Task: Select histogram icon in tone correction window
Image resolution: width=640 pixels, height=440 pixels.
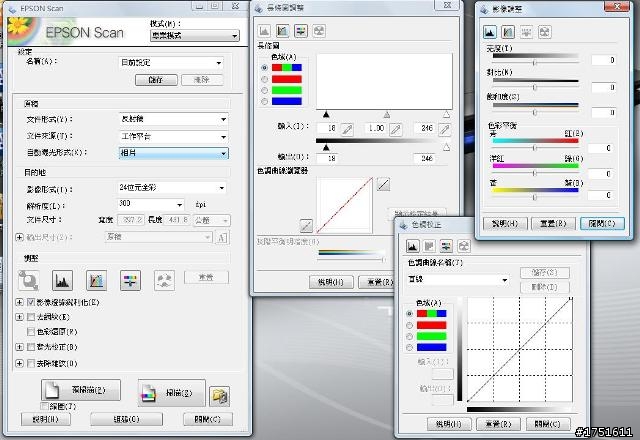Action: 413,246
